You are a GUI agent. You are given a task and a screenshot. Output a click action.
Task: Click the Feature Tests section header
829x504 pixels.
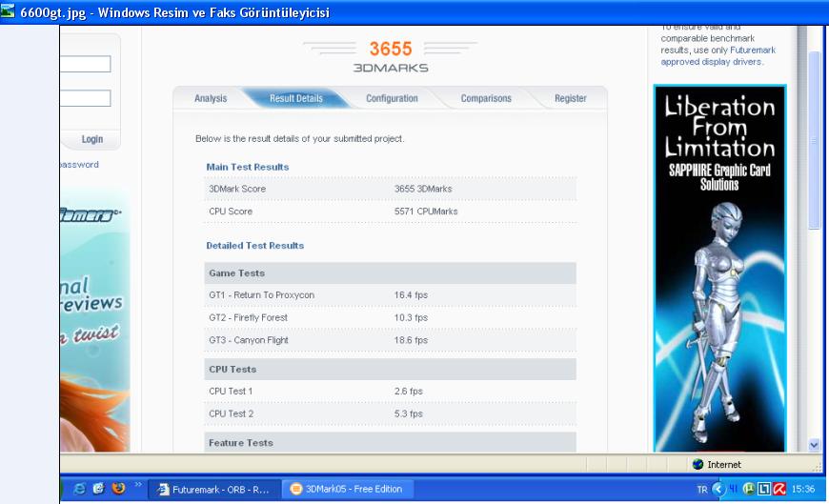coord(390,443)
